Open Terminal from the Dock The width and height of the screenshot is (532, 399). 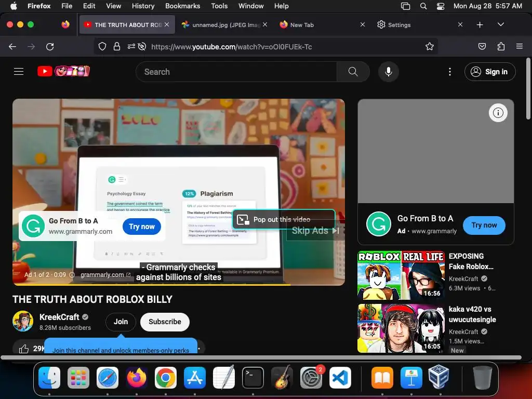click(253, 378)
